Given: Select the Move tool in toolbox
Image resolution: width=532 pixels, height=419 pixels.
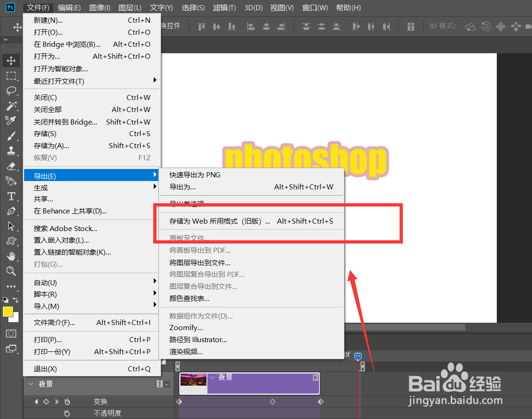Looking at the screenshot, I should point(11,61).
